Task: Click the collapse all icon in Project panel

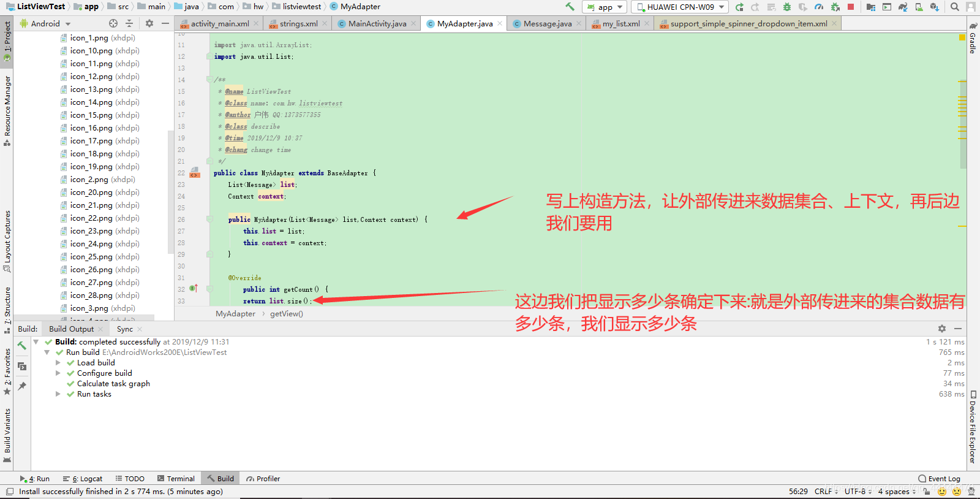Action: tap(129, 23)
